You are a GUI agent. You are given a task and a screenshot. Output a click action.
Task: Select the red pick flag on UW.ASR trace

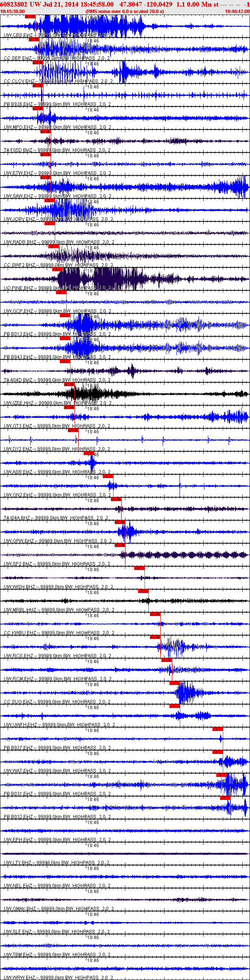(89, 453)
